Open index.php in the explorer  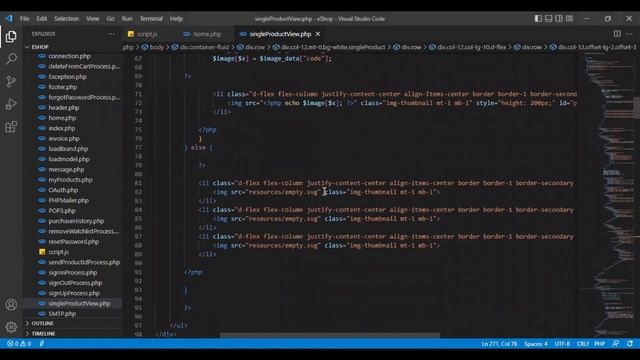[x=62, y=128]
